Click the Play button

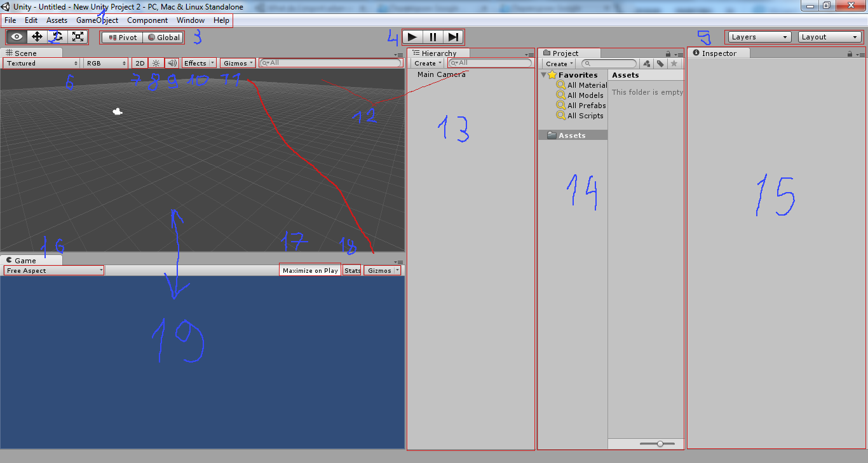412,37
